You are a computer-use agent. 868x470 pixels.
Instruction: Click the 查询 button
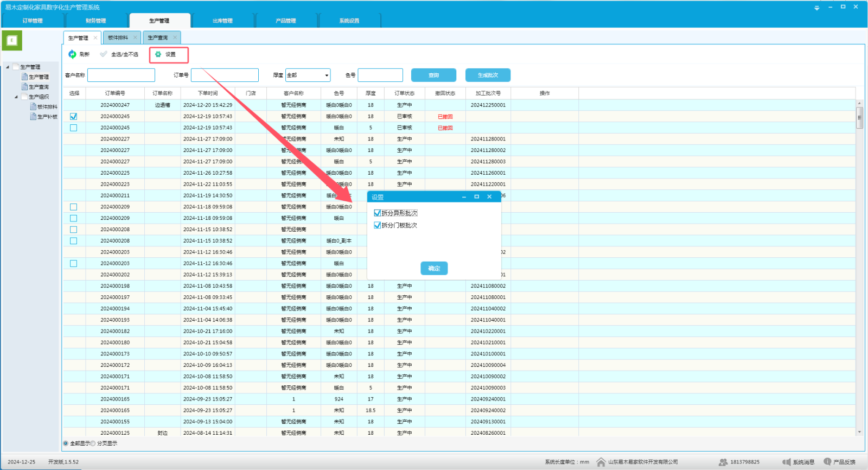tap(433, 75)
